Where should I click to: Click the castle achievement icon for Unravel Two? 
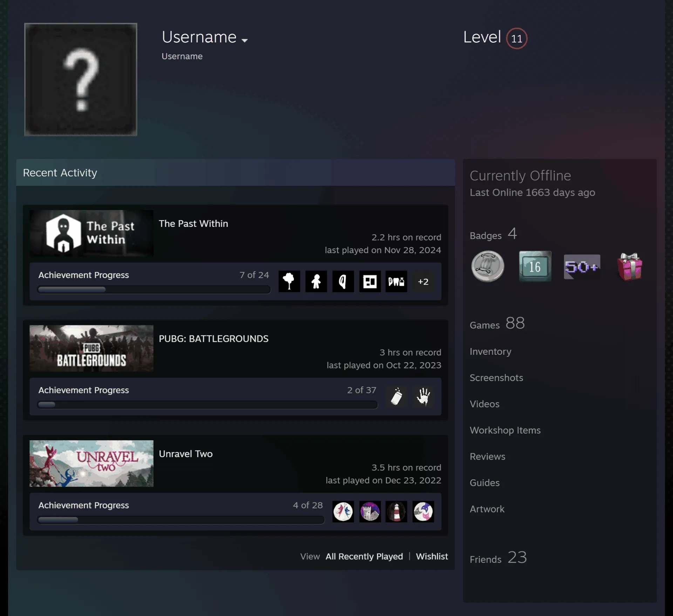370,512
